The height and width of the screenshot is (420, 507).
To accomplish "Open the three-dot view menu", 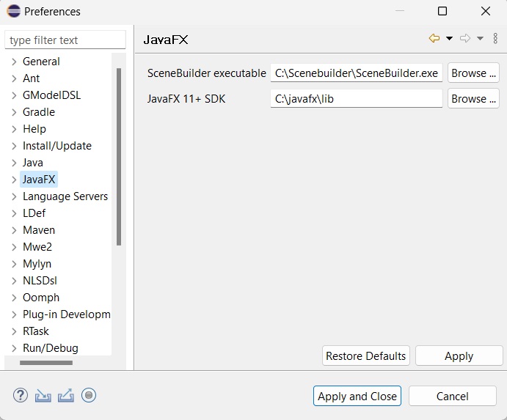I will pos(495,39).
